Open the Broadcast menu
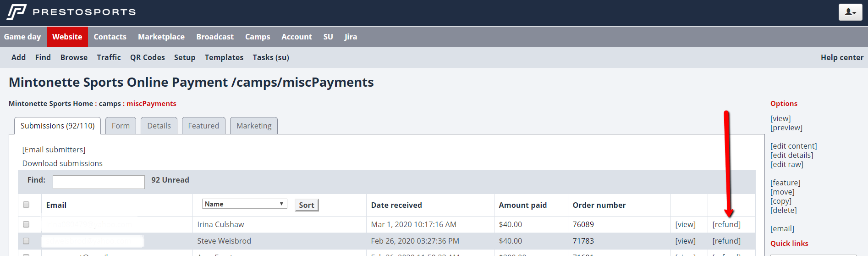 215,37
